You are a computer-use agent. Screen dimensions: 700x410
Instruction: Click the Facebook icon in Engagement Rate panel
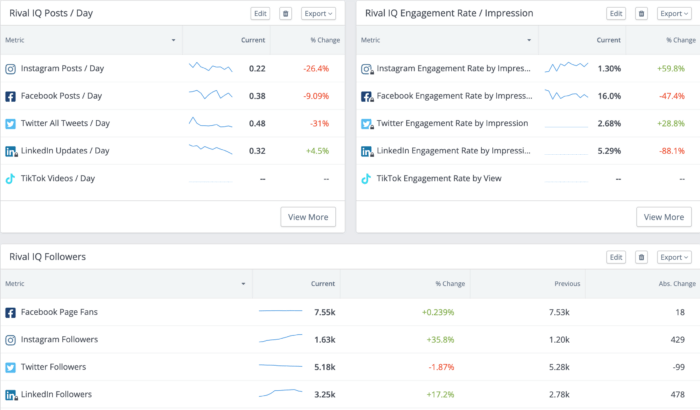367,96
